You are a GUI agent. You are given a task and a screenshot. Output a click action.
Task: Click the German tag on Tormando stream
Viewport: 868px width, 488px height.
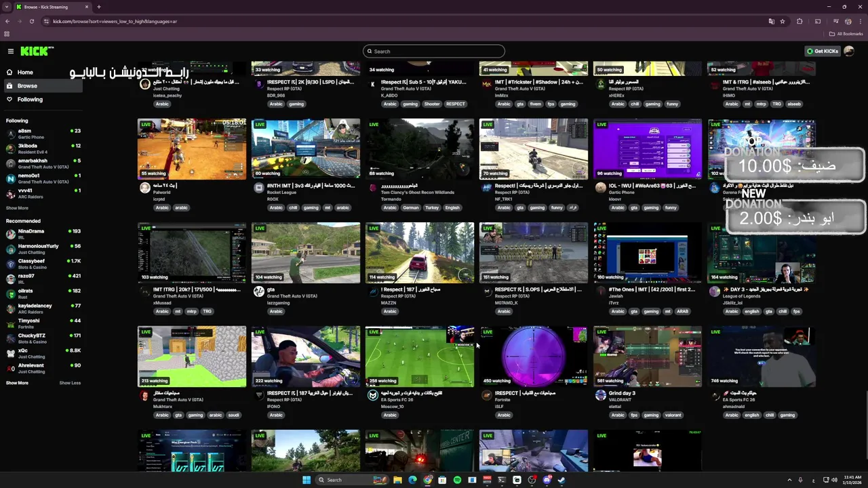pos(410,207)
